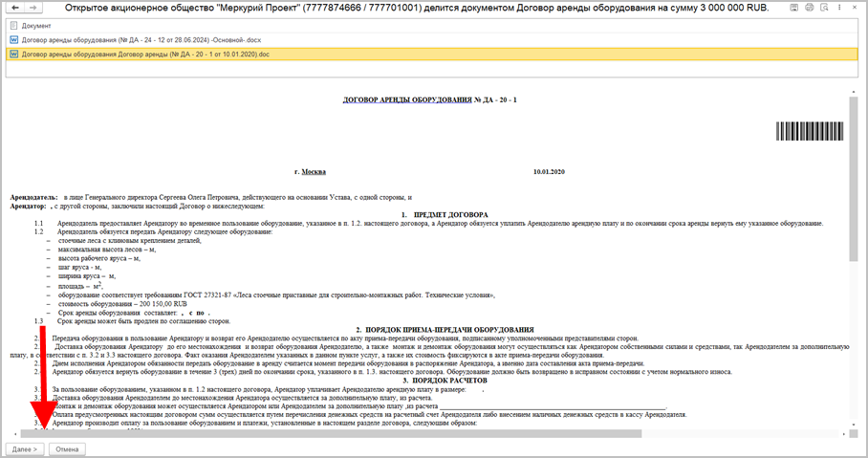Screen dimensions: 868x458
Task: Open print preview with the magnifier icon
Action: [824, 8]
